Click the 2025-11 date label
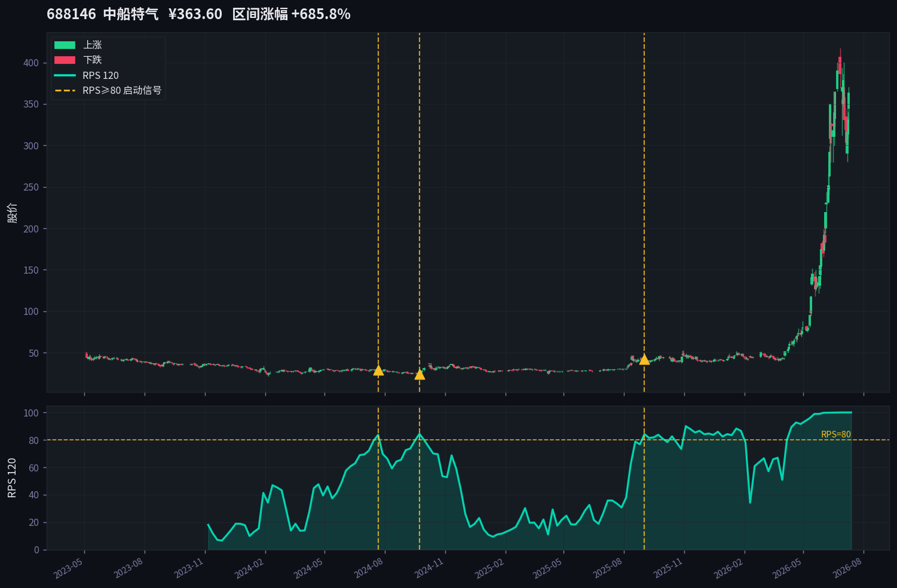 (x=669, y=568)
